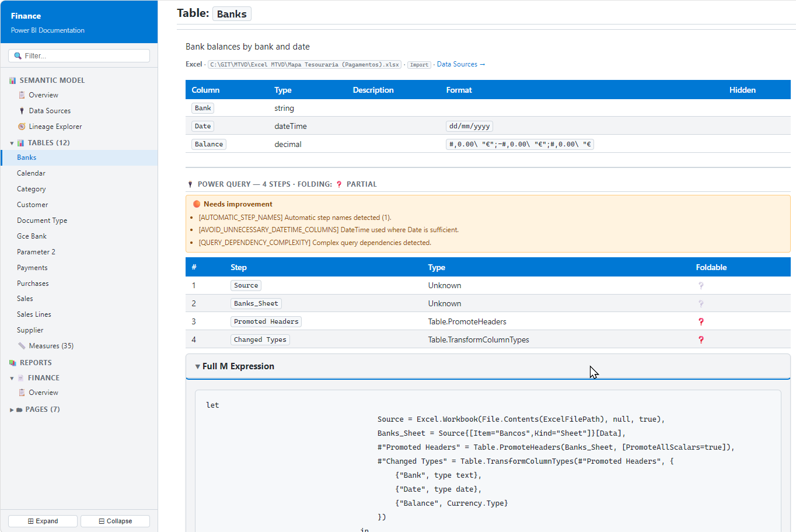Click the Collapse button
This screenshot has height=532, width=796.
coord(115,521)
